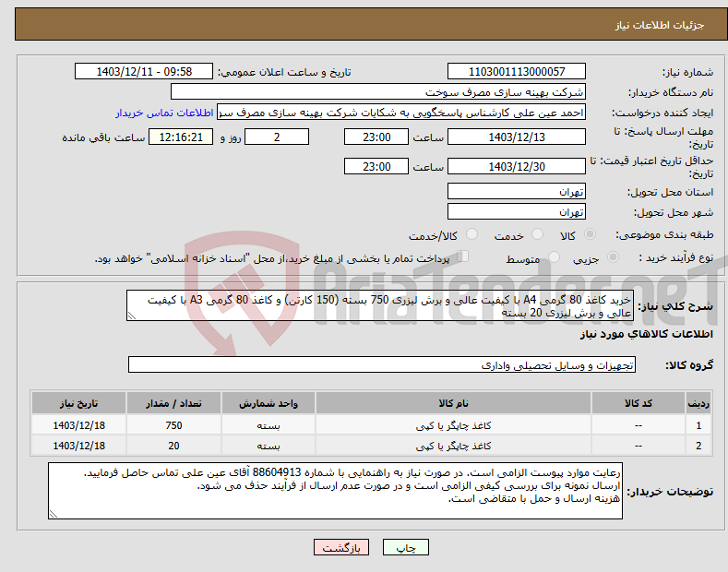Click the remaining days field showing 2
Screen dimensions: 728x572
click(x=277, y=137)
